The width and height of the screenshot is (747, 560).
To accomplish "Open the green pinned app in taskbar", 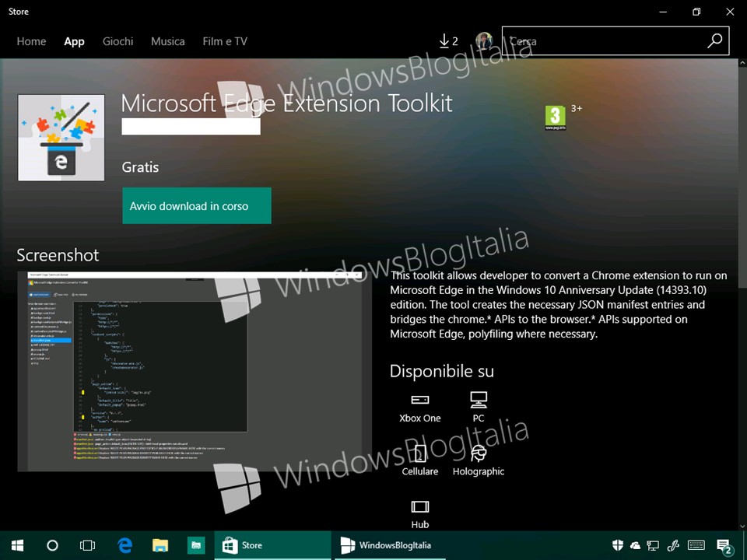I will click(x=196, y=545).
